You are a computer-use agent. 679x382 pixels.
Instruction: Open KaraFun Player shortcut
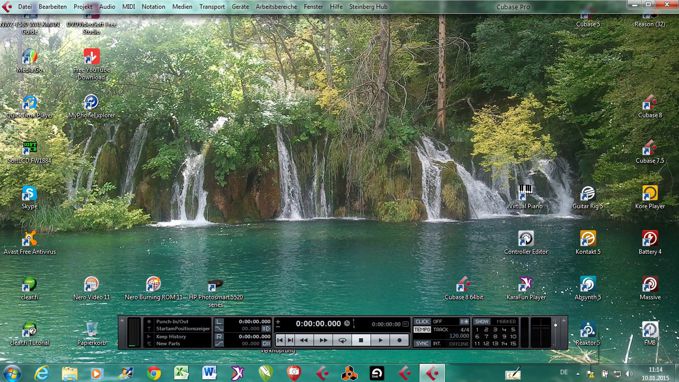526,288
